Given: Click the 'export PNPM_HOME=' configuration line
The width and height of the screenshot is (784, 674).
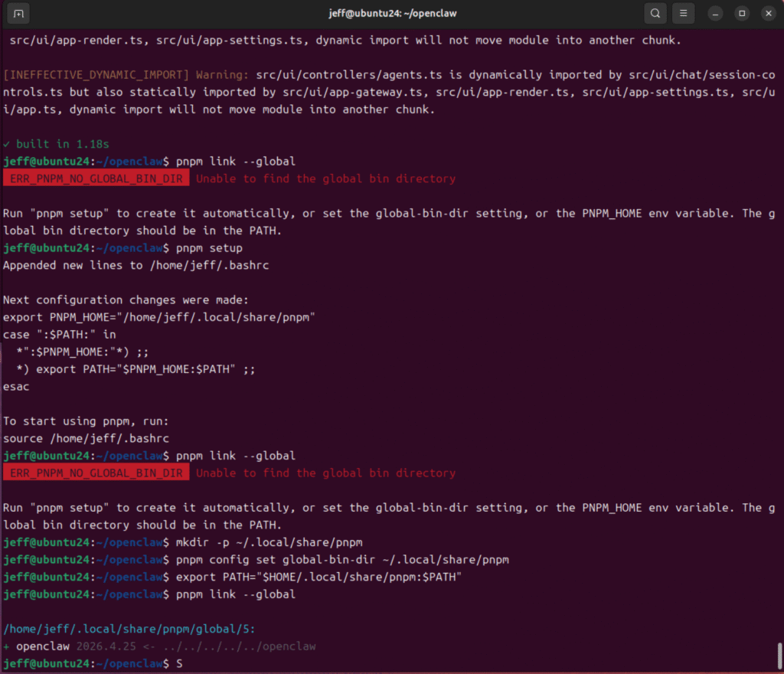Looking at the screenshot, I should [x=159, y=317].
